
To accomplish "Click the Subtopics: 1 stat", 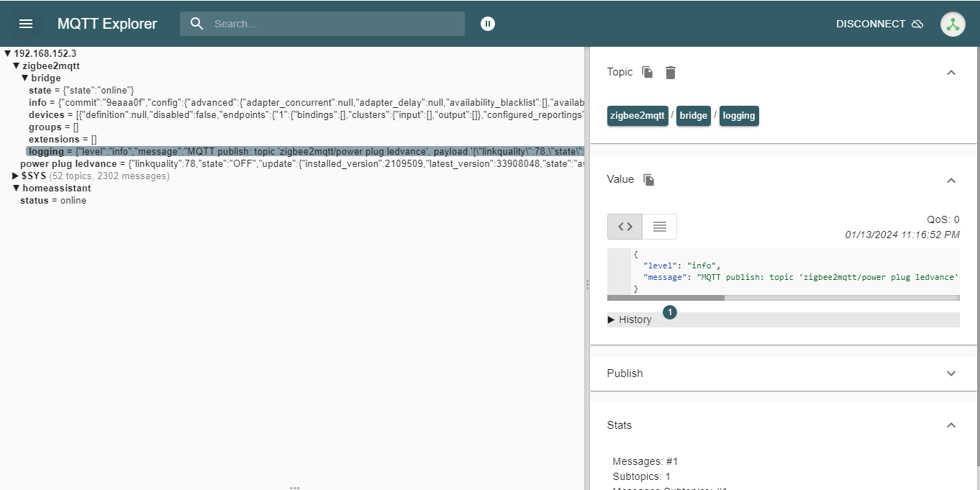I will (x=641, y=476).
